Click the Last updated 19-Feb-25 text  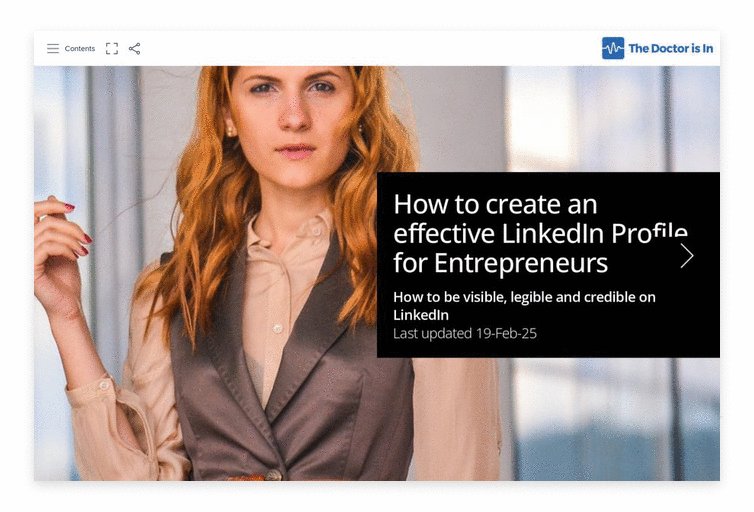465,333
